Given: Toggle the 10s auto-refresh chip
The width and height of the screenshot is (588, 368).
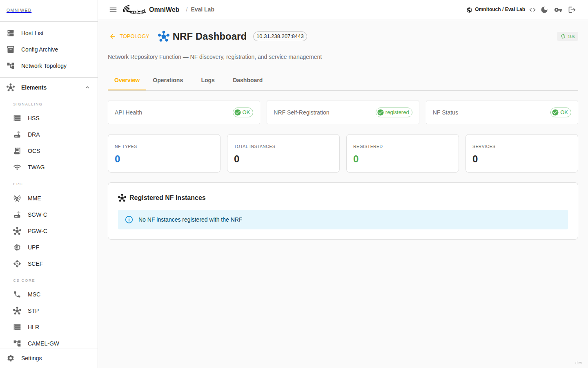Looking at the screenshot, I should 568,36.
